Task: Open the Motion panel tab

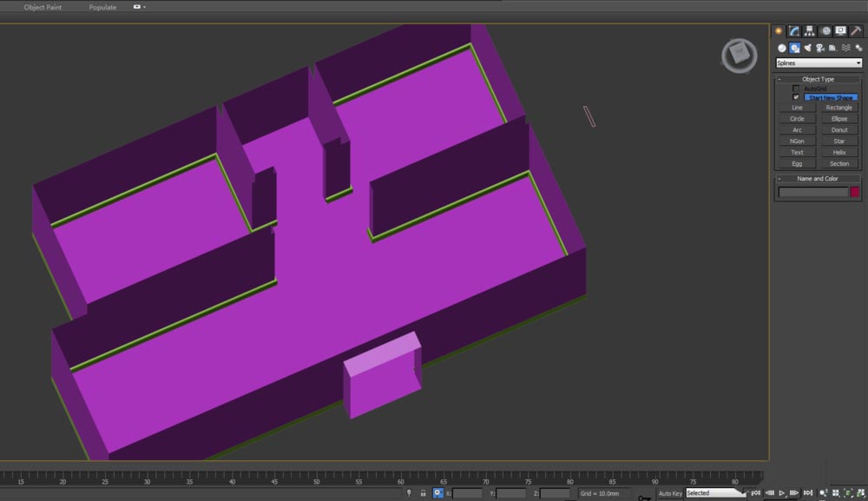Action: point(825,31)
